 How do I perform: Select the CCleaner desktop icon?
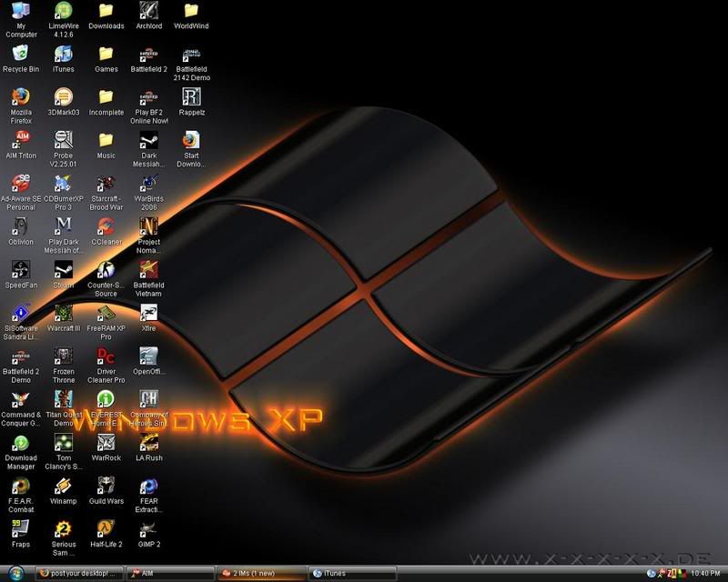[106, 226]
